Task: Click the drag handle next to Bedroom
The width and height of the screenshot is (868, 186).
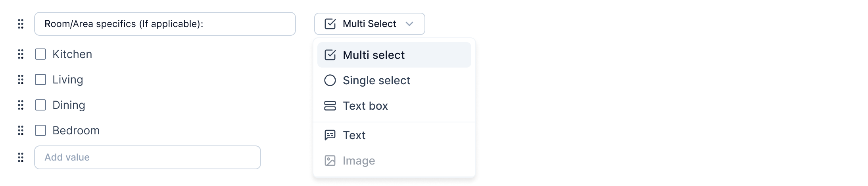Action: point(21,130)
